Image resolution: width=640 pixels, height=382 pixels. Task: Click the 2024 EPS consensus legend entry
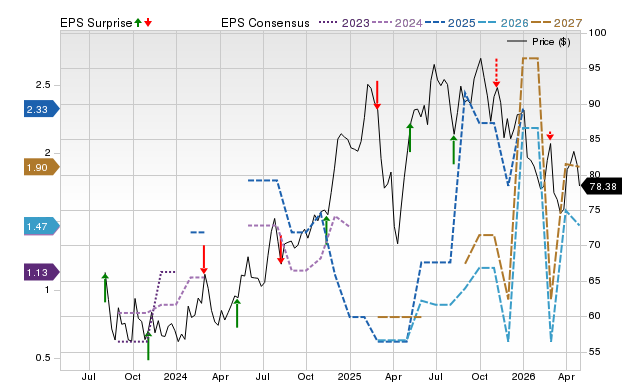(397, 23)
